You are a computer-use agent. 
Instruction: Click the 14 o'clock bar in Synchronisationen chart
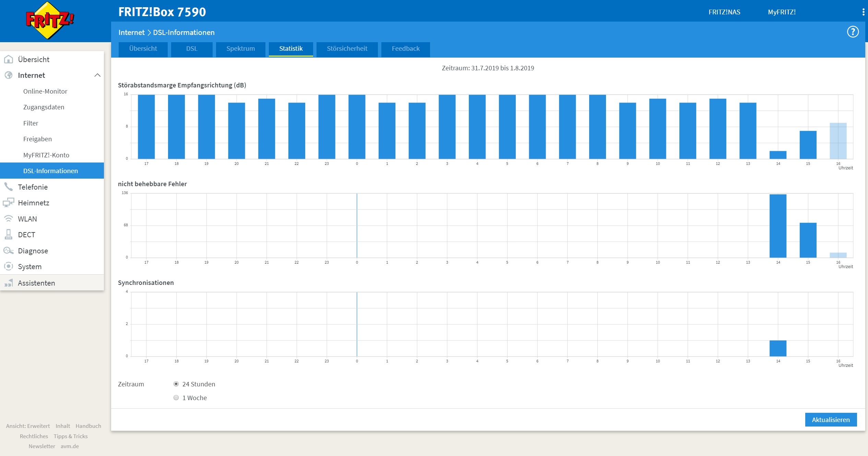[x=778, y=348]
